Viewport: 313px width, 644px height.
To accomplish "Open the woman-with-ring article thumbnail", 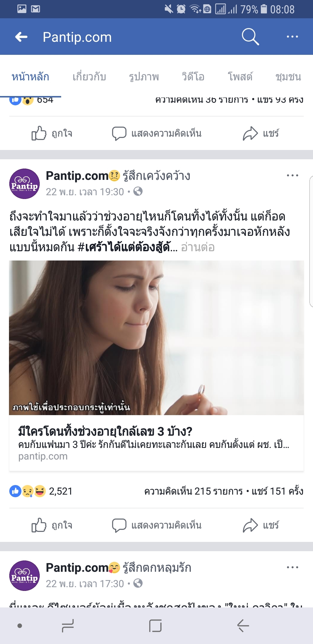I will [x=156, y=338].
